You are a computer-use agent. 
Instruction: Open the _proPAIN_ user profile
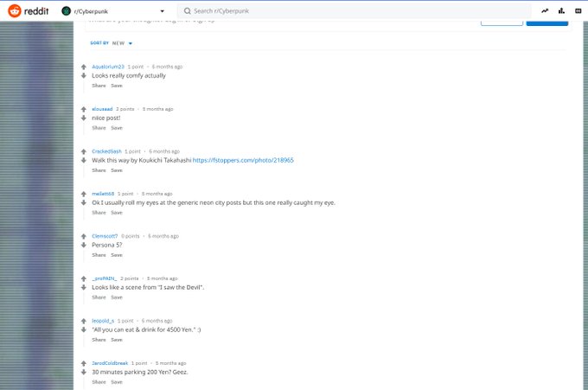(105, 278)
